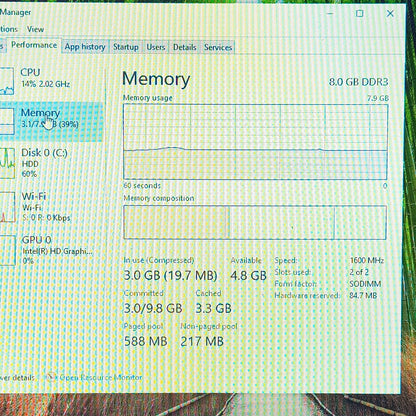416x416 pixels.
Task: Maximize the Task Manager window
Action: [359, 13]
